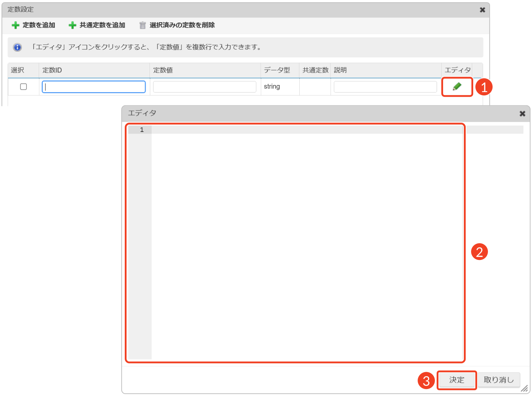The image size is (532, 398).
Task: Close the 定数設定 dialog with X
Action: tap(482, 10)
